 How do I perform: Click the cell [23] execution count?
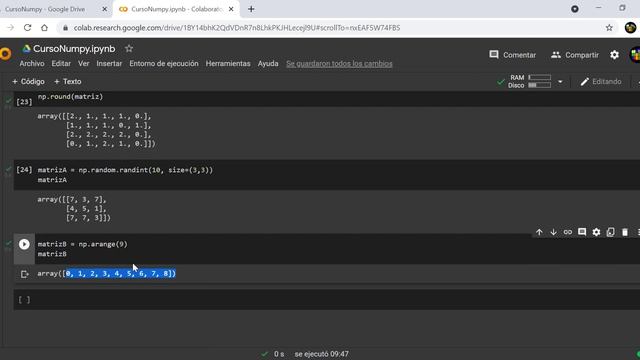(24, 102)
